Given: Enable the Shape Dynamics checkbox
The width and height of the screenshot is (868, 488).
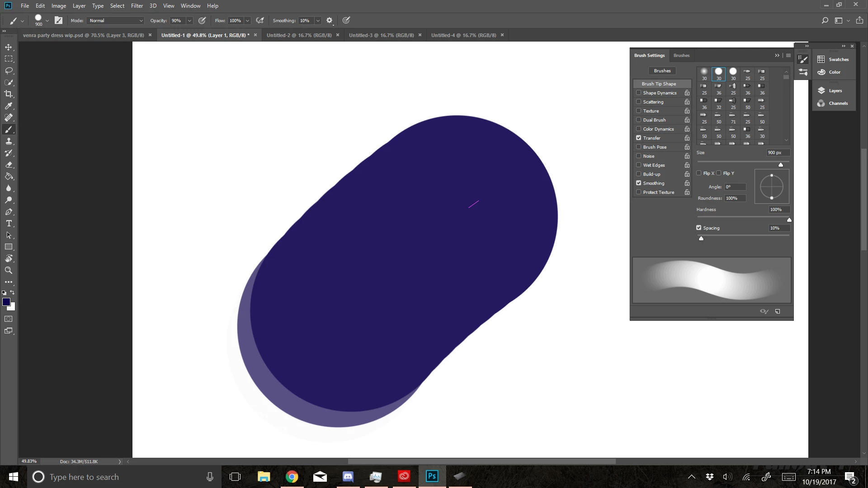Looking at the screenshot, I should pyautogui.click(x=639, y=93).
